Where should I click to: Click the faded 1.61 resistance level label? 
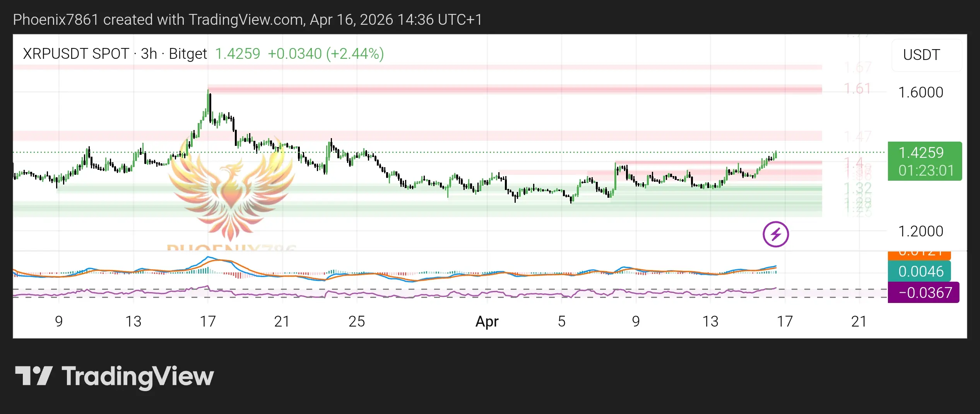click(857, 89)
